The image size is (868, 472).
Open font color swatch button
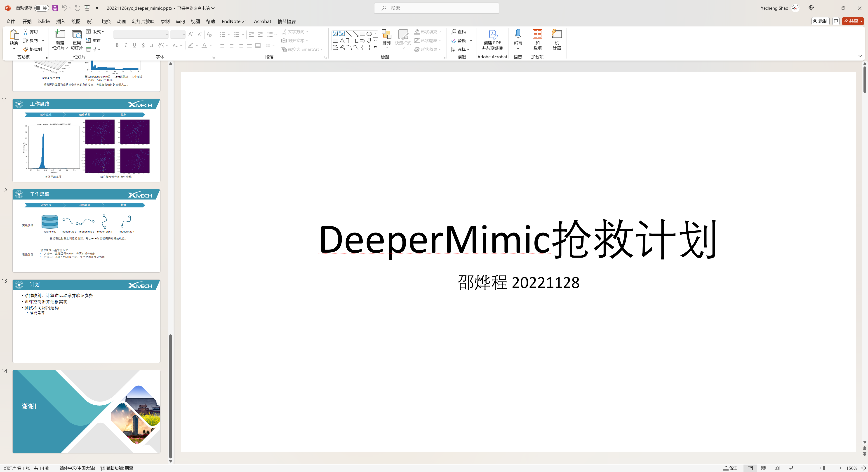(x=204, y=45)
